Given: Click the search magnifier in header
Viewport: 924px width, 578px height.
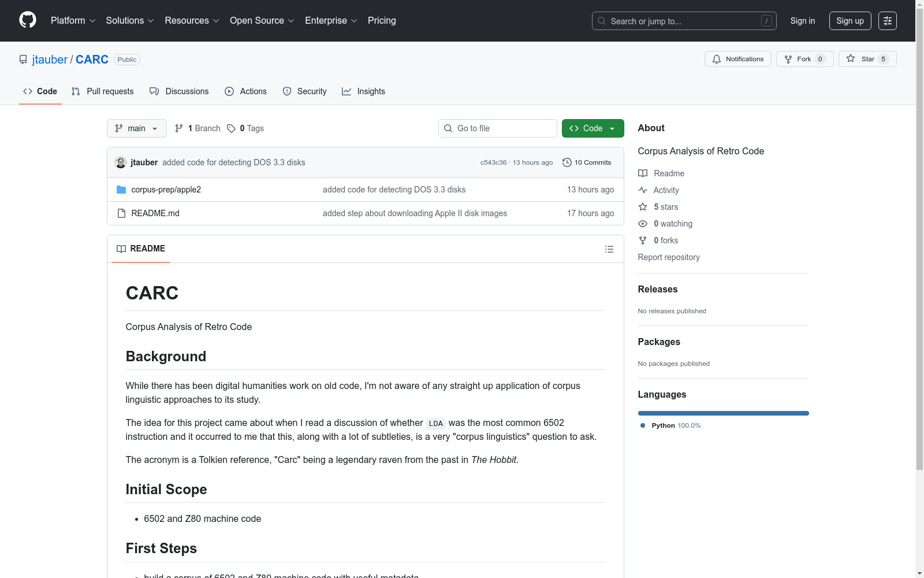Looking at the screenshot, I should point(602,21).
